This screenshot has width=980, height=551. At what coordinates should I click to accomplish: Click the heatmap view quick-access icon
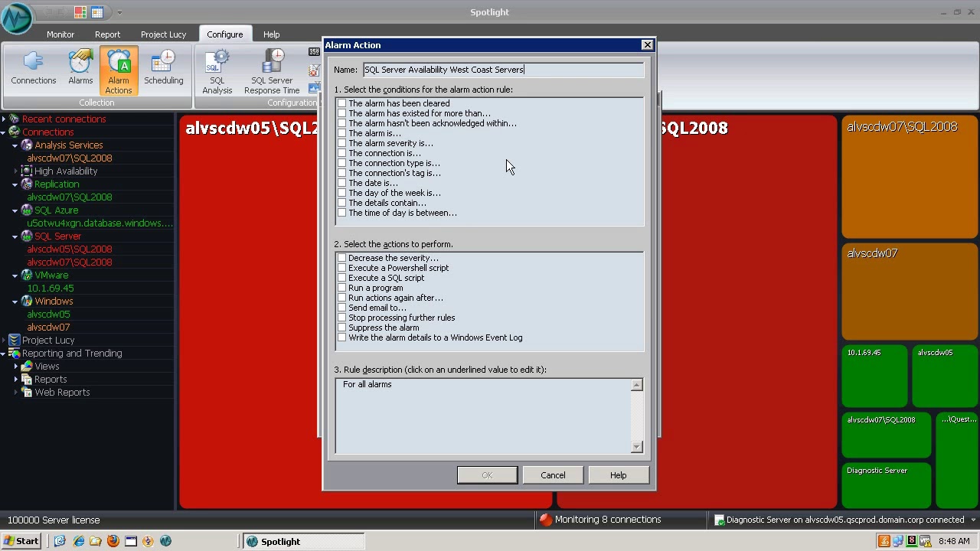pos(80,12)
